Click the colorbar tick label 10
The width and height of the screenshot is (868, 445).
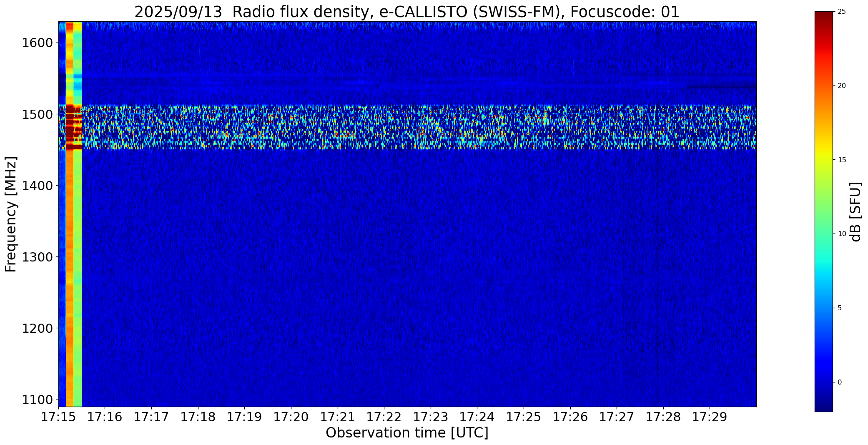842,234
